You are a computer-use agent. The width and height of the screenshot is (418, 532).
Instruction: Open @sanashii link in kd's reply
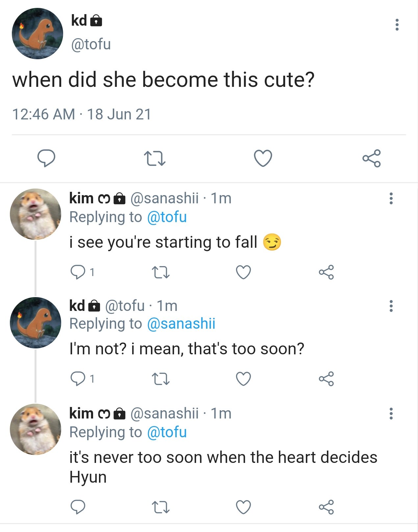[181, 324]
